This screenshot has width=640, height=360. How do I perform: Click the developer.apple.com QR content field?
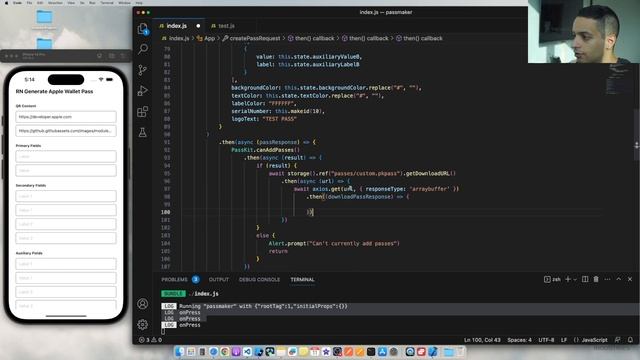(66, 117)
